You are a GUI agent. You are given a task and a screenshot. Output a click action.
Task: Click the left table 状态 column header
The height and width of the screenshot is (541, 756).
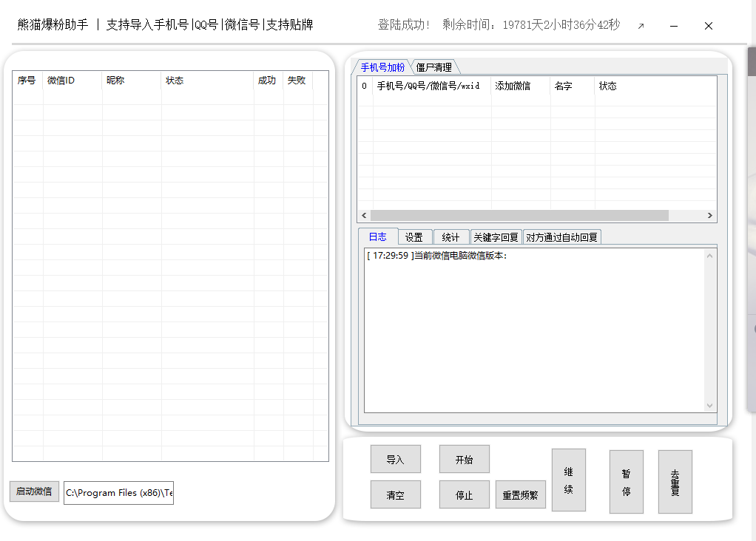pyautogui.click(x=207, y=81)
